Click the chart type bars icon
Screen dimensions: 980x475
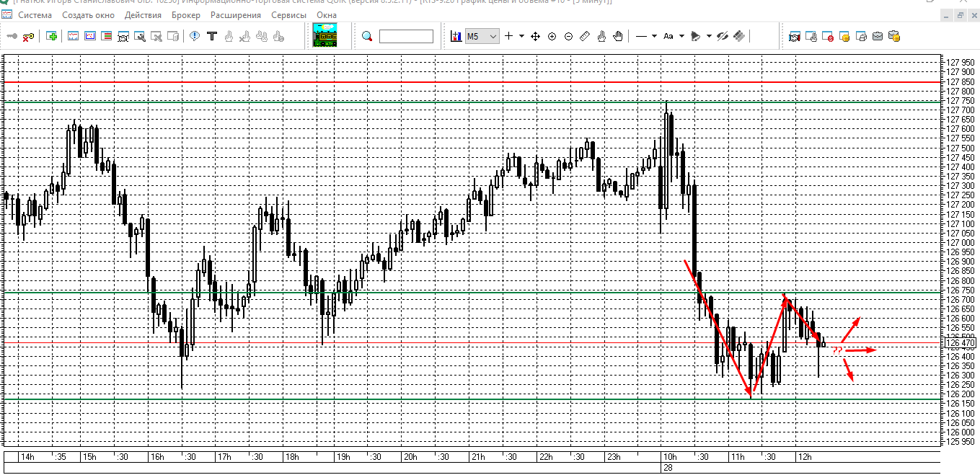coord(456,36)
